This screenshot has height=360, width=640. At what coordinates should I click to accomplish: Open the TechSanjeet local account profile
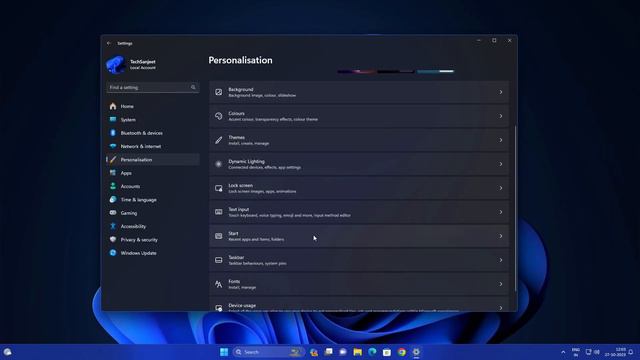point(131,64)
